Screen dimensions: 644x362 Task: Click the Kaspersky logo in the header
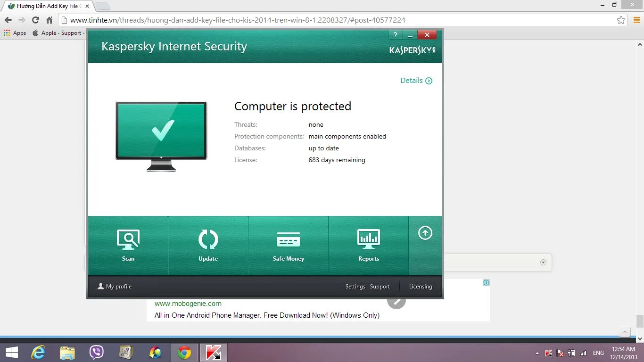click(413, 50)
